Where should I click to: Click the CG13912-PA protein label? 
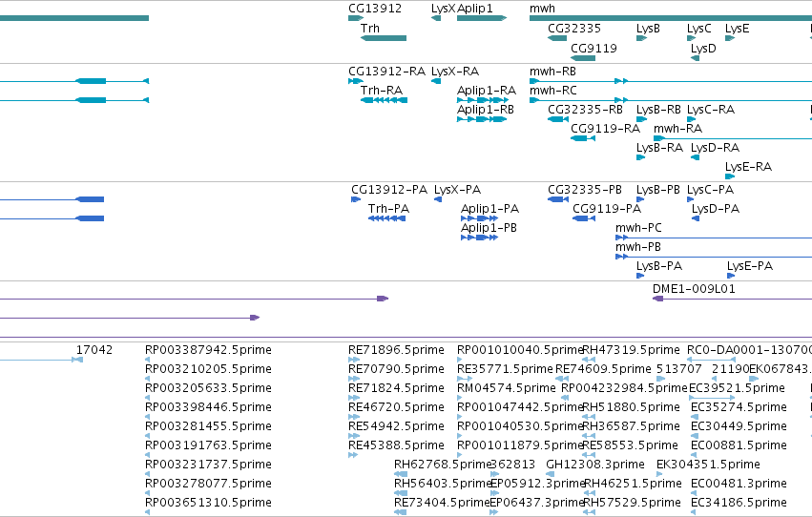click(x=389, y=190)
